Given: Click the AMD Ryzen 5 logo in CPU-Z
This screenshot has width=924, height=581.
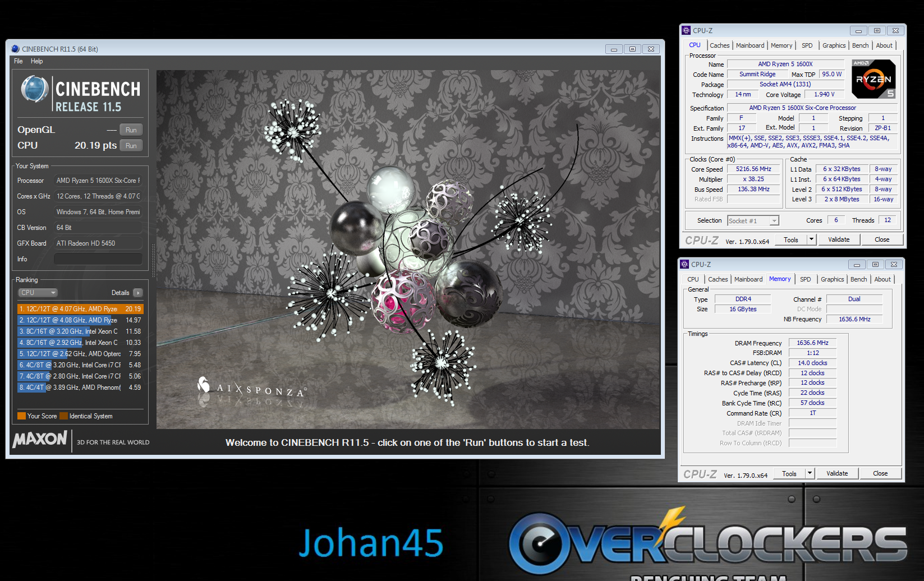Looking at the screenshot, I should (874, 79).
